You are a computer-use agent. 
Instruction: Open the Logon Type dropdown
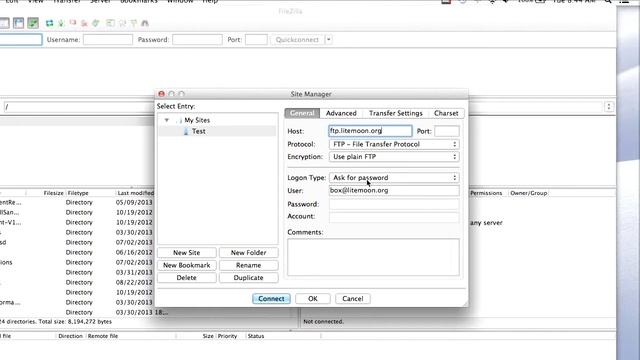click(394, 178)
